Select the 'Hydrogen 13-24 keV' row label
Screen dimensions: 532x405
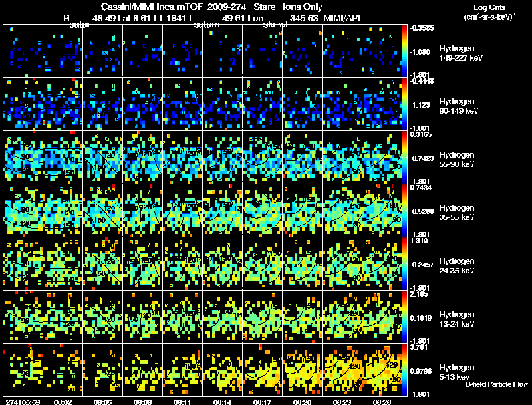tap(457, 319)
